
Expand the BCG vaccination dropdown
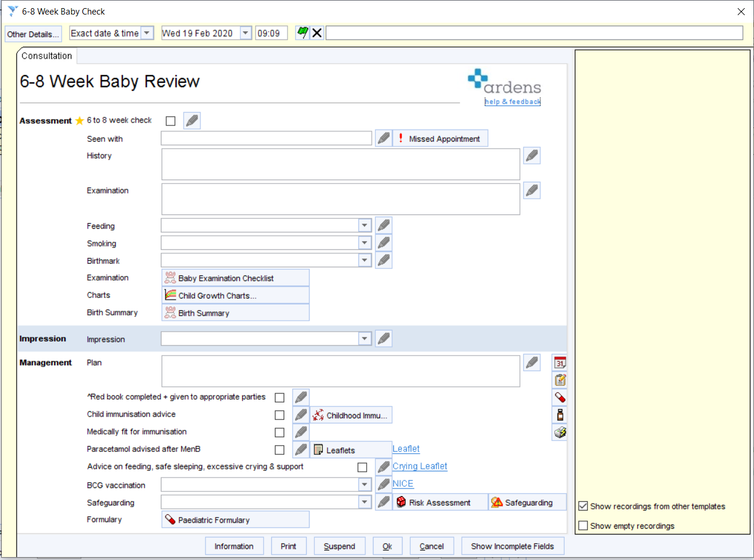(365, 484)
